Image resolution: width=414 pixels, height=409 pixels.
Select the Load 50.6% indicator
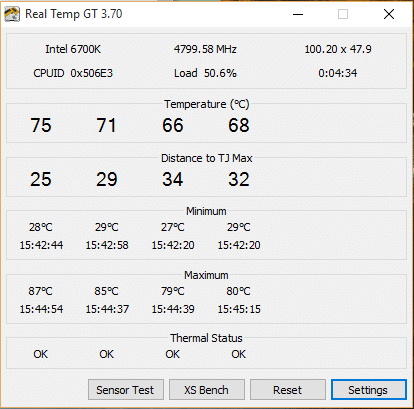coord(205,73)
